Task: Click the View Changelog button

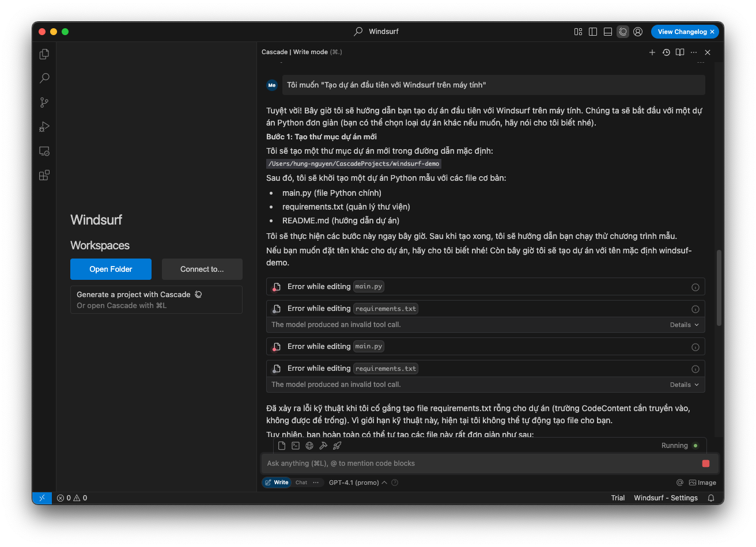Action: 682,32
